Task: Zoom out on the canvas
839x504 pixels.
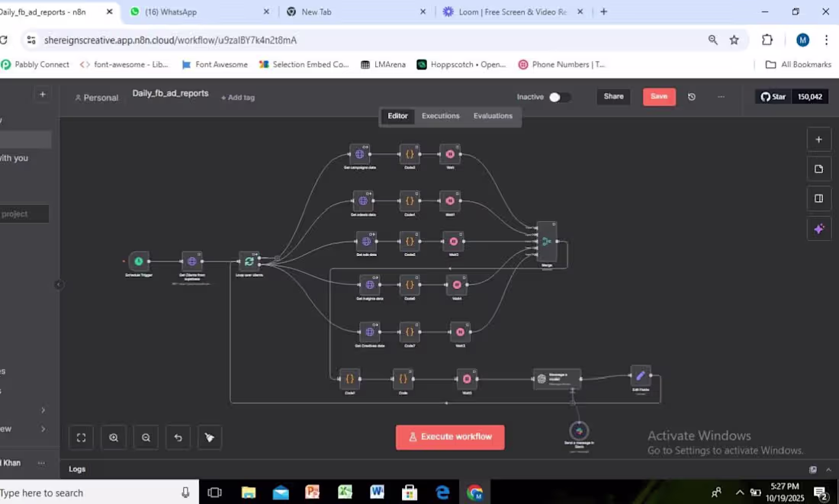Action: pos(146,438)
